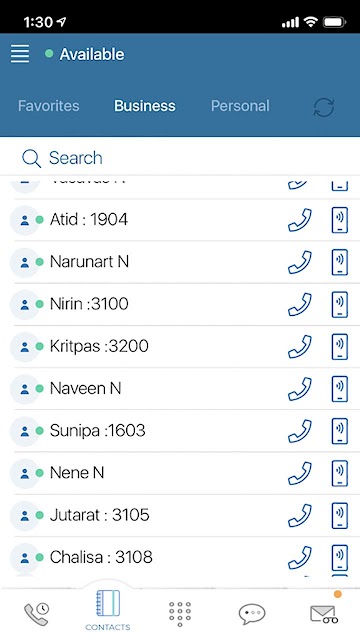Select the Business contacts tab

[x=144, y=106]
